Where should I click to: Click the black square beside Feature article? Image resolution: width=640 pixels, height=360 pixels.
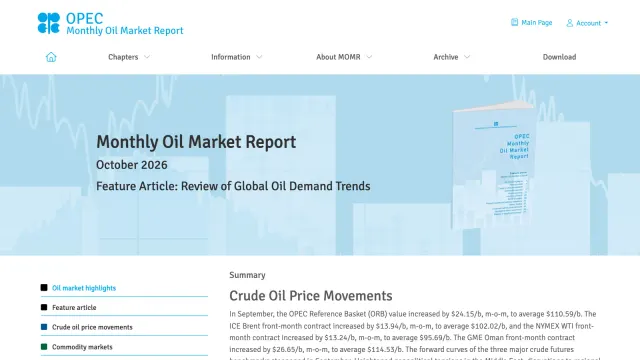[44, 307]
